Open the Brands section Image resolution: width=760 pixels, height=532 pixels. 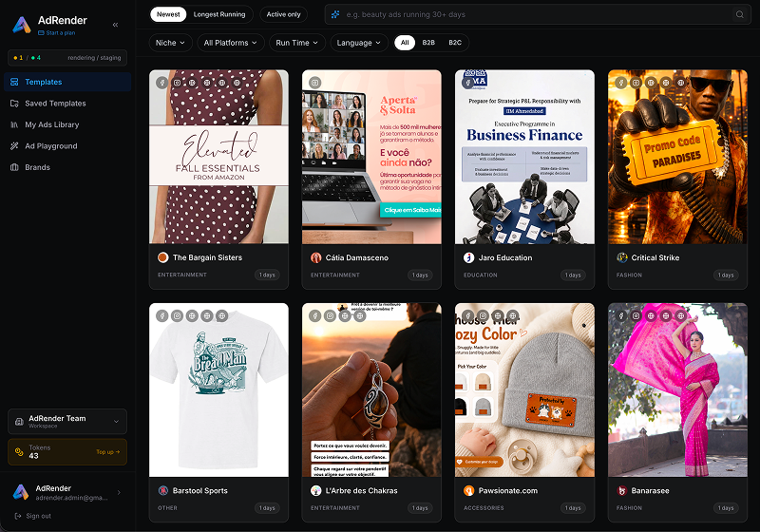coord(67,167)
